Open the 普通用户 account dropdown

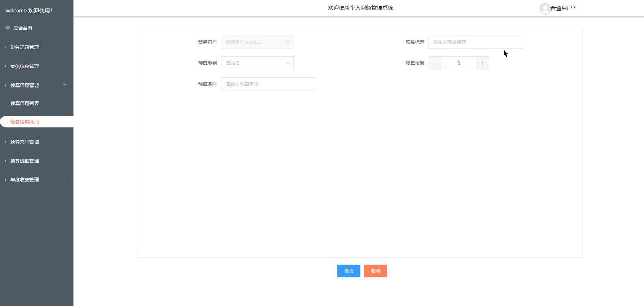563,8
